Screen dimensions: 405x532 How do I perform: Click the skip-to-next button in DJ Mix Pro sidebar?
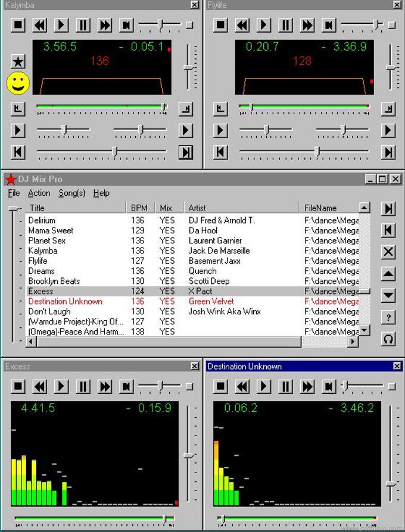point(388,209)
